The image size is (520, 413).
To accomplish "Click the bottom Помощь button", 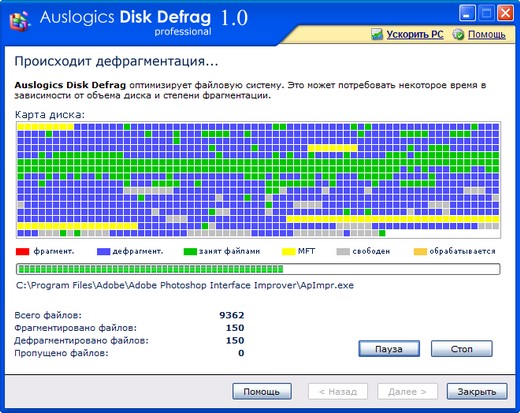I will [262, 391].
